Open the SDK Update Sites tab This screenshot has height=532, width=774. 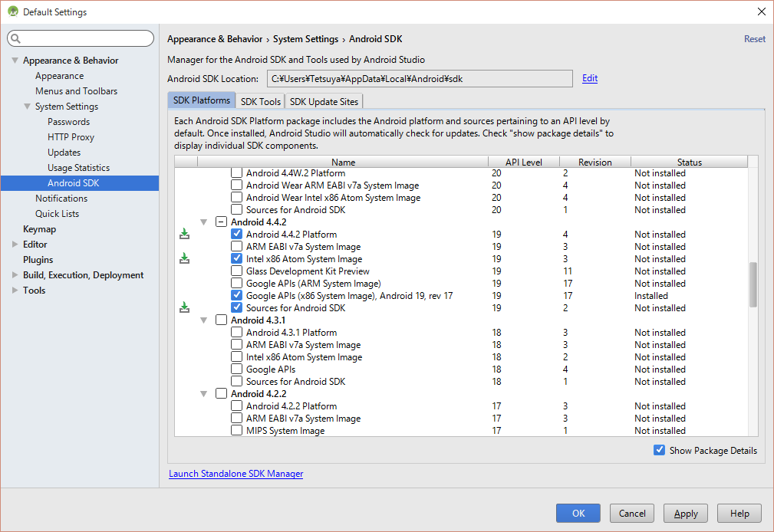pyautogui.click(x=324, y=101)
